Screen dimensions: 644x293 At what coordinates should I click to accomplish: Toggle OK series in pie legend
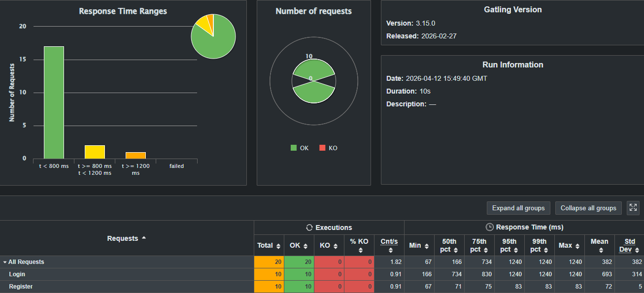tap(300, 148)
